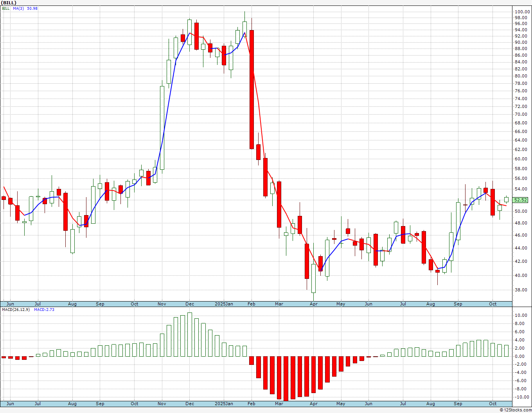Screen dimensions: 532x413
Task: Select -10.00 on the MACD axis
Action: coord(522,397)
